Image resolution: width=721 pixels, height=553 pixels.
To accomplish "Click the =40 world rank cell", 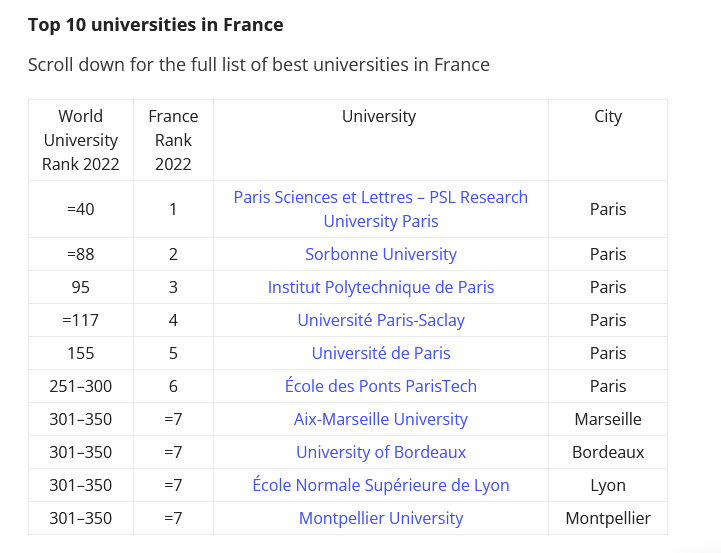I will click(81, 209).
